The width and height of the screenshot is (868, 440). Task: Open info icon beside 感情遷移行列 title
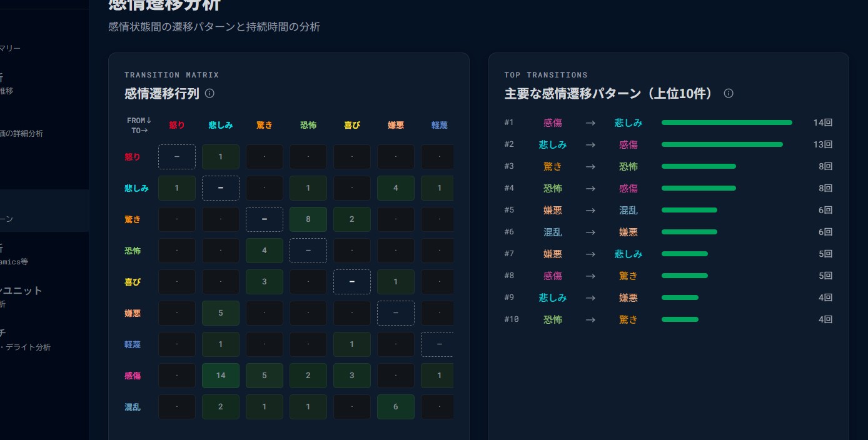tap(209, 93)
